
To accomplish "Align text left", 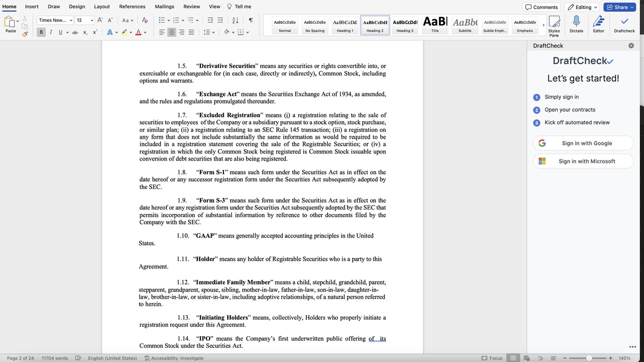I will point(162,33).
